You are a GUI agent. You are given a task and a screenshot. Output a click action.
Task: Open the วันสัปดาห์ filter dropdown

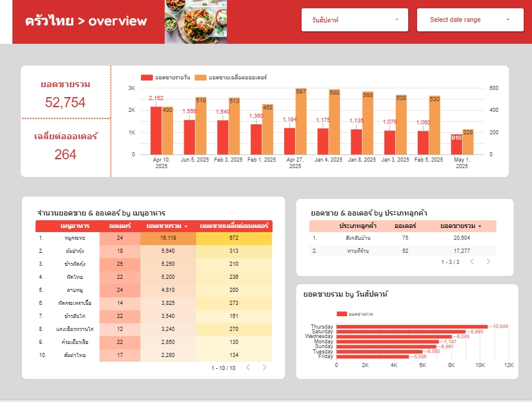click(355, 20)
